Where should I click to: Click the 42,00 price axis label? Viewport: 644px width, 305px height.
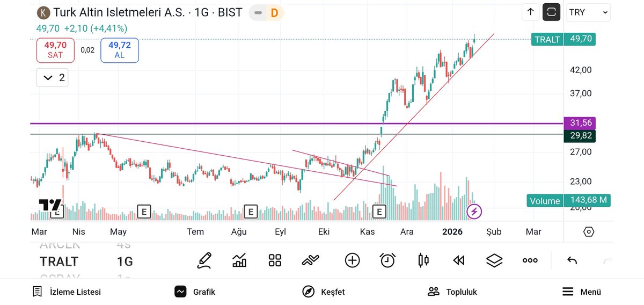click(x=581, y=70)
